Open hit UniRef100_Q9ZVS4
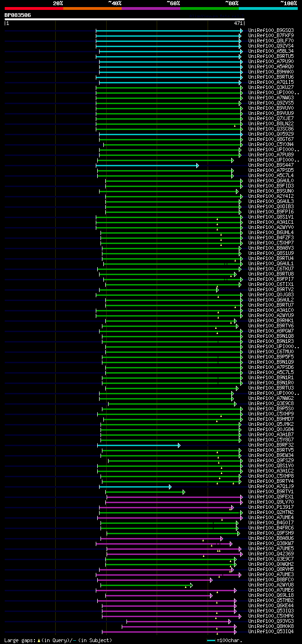This screenshot has width=302, height=644. tap(271, 46)
